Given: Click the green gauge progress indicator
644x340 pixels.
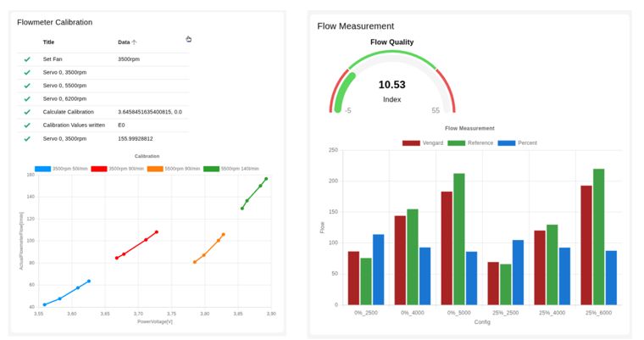Looking at the screenshot, I should point(343,92).
